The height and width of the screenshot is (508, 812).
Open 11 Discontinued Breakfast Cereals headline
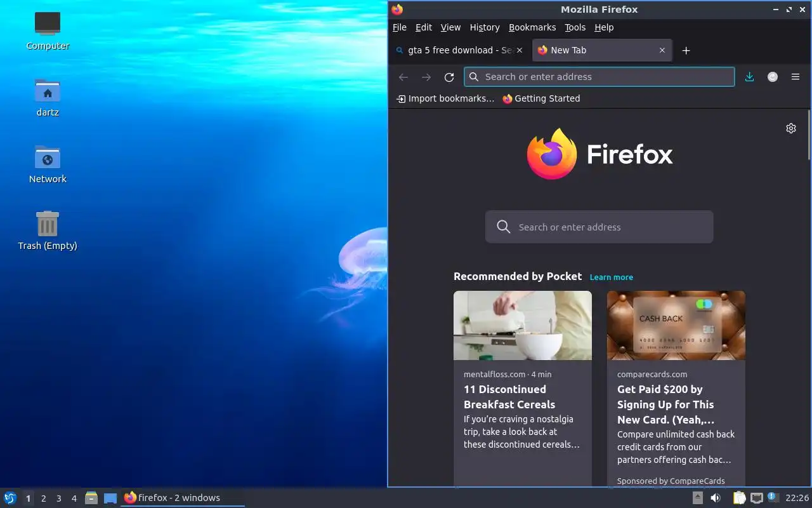click(509, 397)
